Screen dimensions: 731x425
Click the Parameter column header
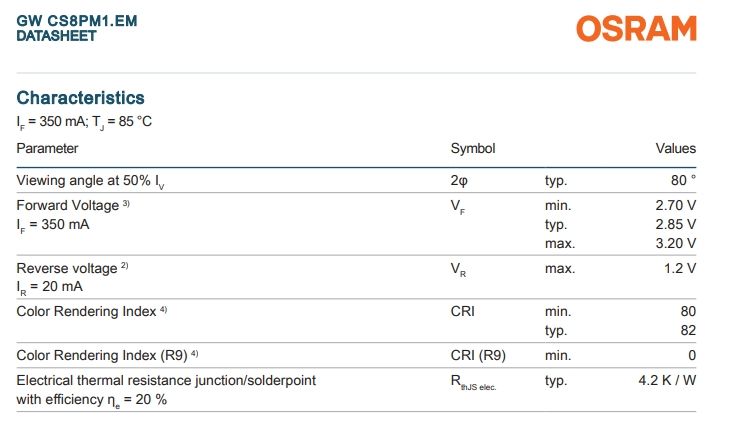[x=47, y=149]
